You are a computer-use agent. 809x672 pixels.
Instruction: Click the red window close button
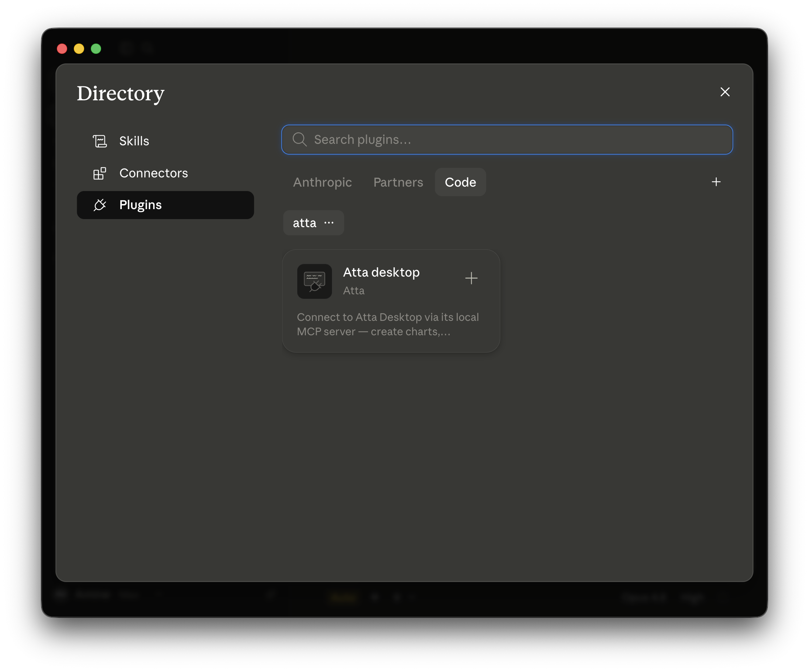click(62, 49)
